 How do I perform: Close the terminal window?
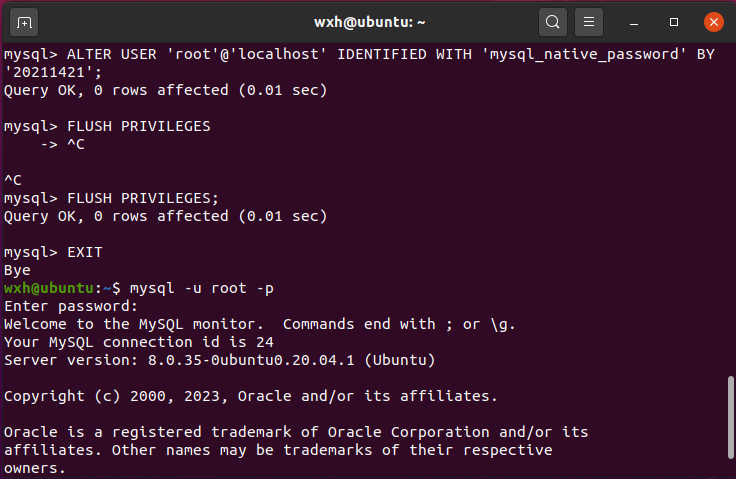coord(713,21)
